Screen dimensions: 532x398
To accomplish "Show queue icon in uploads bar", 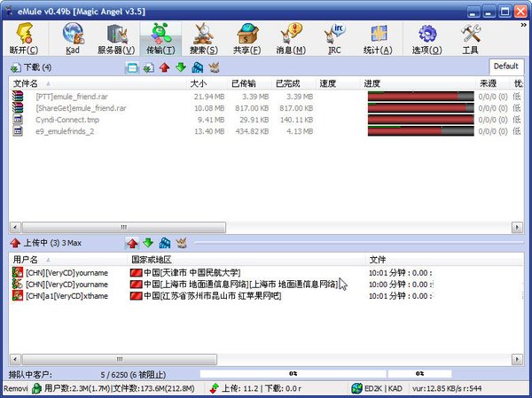I will pos(165,243).
